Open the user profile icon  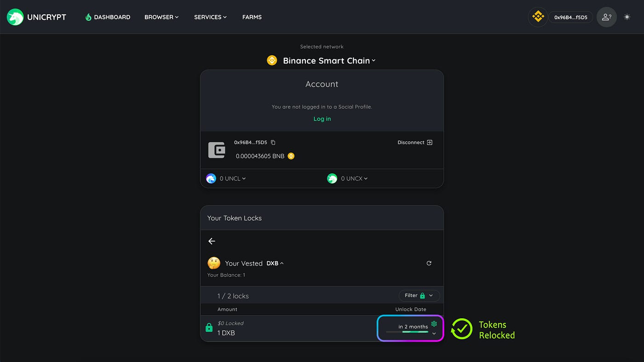(x=606, y=17)
